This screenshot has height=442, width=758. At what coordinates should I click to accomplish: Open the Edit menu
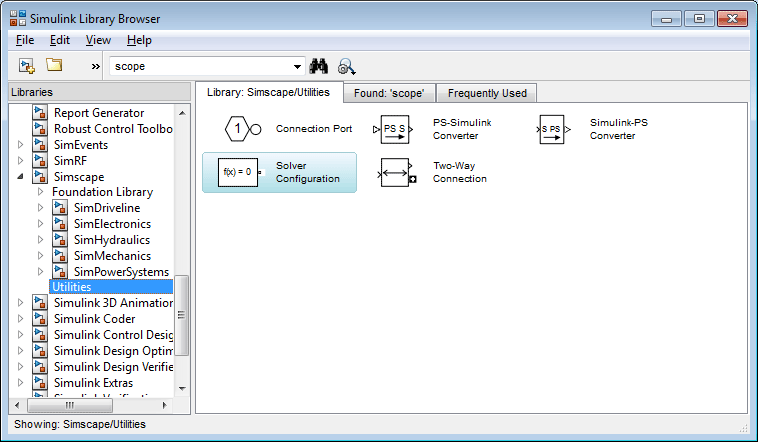pos(59,40)
